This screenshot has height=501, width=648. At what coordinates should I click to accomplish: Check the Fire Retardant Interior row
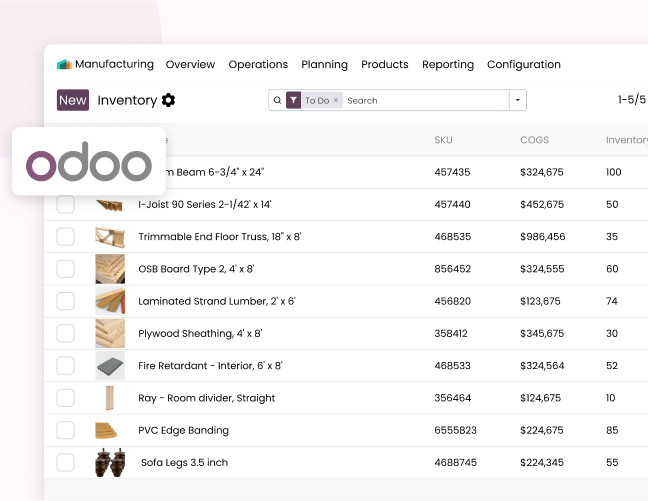(x=65, y=365)
